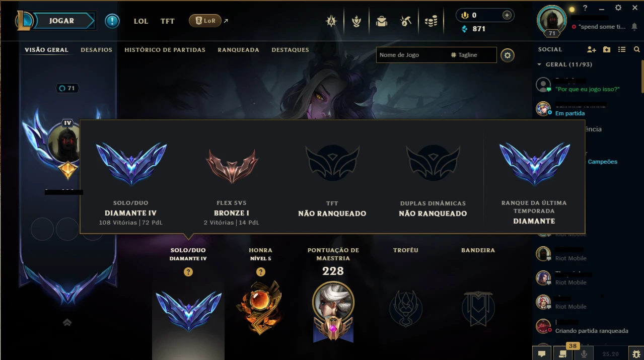Search friends with the magnifier icon
The width and height of the screenshot is (644, 360).
pyautogui.click(x=637, y=49)
